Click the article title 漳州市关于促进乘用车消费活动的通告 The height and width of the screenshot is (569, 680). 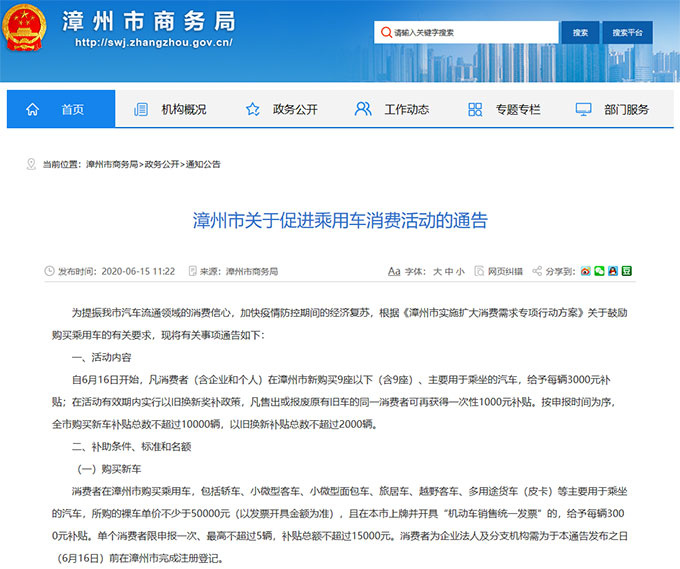pyautogui.click(x=340, y=220)
